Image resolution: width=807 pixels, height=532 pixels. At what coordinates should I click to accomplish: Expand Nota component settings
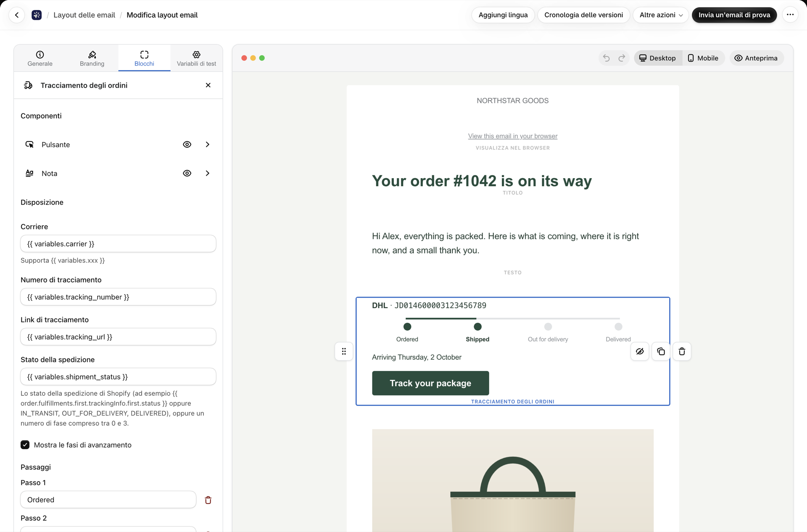208,173
